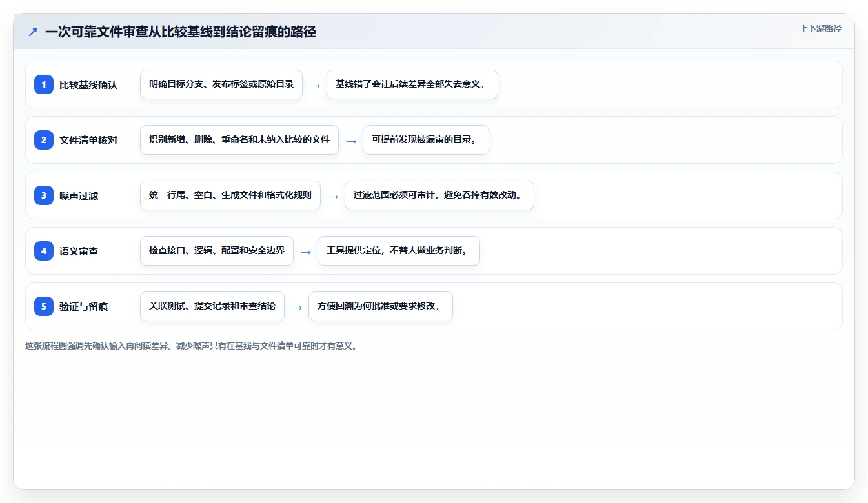Select the 比较基线确认 step label
868x503 pixels.
pos(88,84)
